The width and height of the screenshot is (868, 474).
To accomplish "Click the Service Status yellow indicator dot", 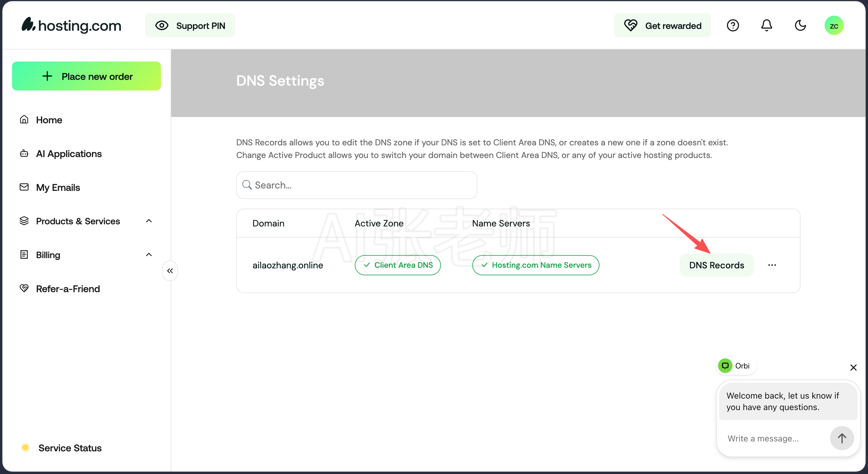I will point(25,448).
